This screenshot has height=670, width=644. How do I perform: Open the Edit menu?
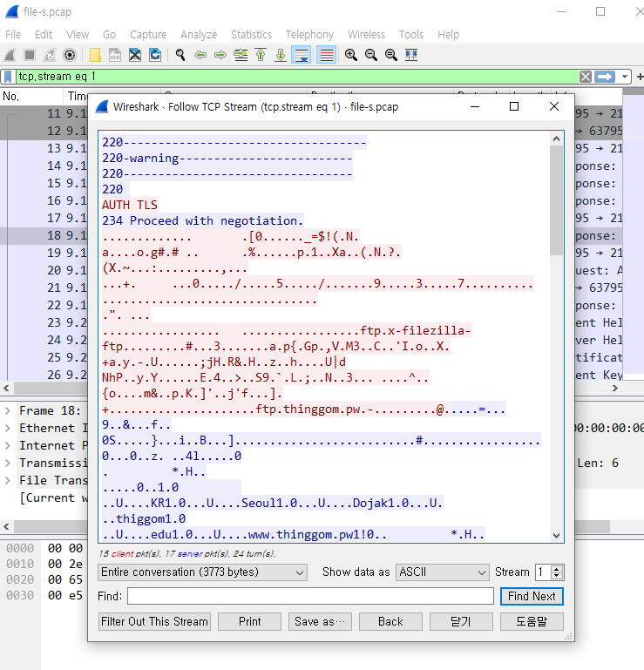coord(44,35)
